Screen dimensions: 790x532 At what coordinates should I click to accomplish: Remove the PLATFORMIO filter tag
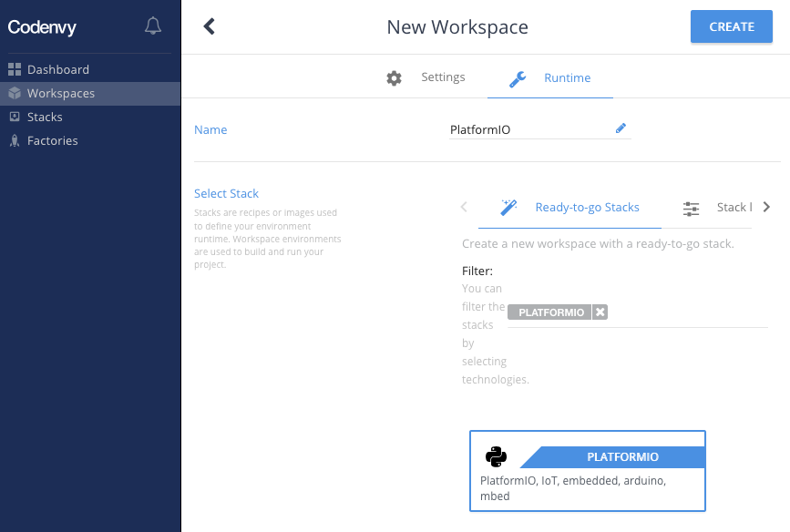tap(600, 312)
